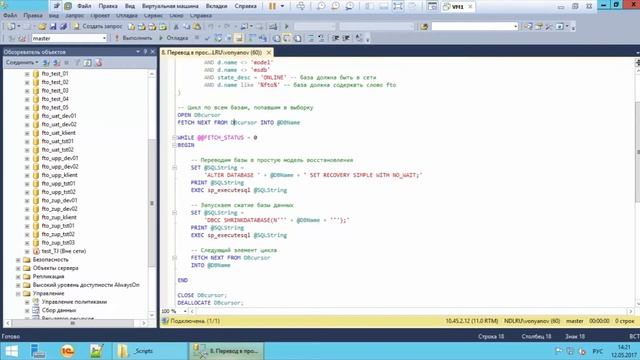Open the Файл menu of the VM window
The height and width of the screenshot is (360, 640).
[84, 6]
